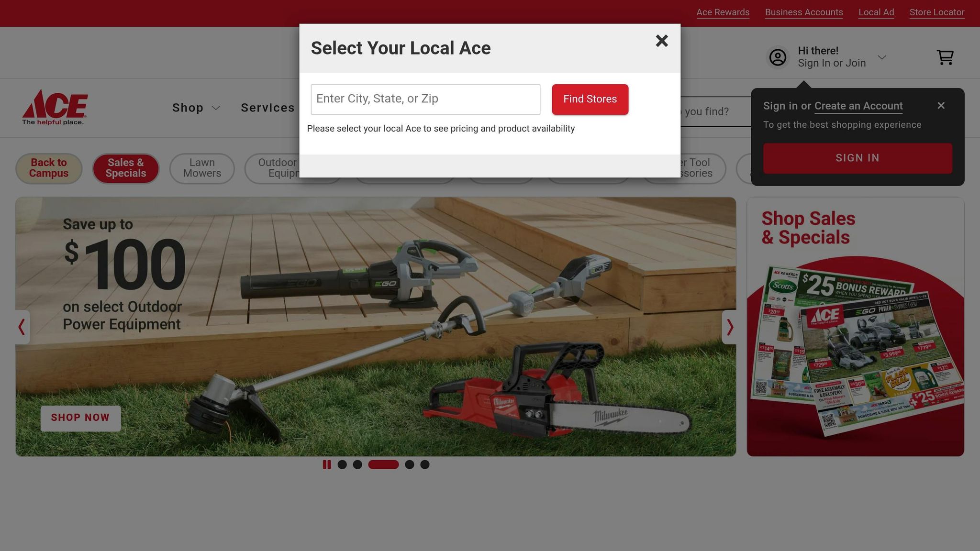
Task: Open the Business Accounts link
Action: [x=804, y=12]
